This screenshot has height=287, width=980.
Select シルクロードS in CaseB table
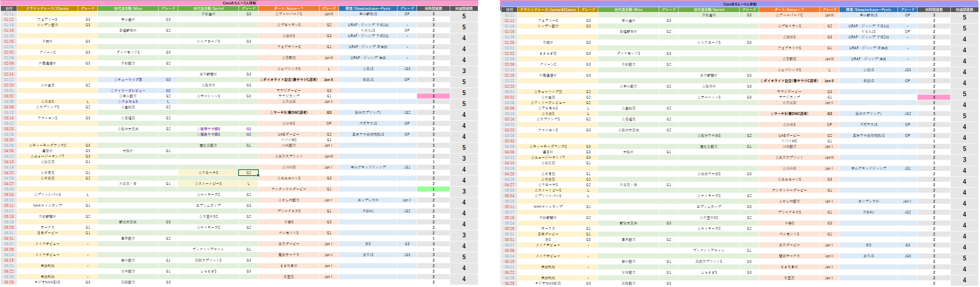[709, 42]
